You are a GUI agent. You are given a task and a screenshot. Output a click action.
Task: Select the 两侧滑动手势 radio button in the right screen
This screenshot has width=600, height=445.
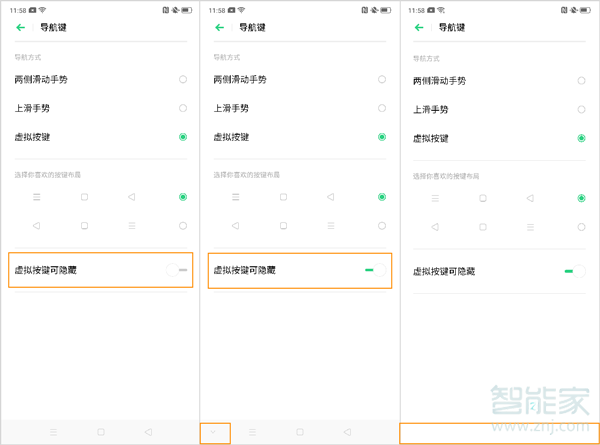click(x=581, y=81)
